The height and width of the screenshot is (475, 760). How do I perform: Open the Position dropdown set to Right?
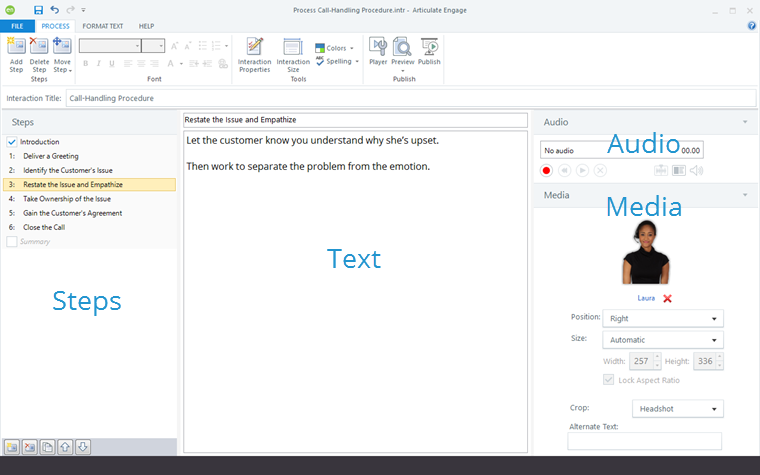662,319
